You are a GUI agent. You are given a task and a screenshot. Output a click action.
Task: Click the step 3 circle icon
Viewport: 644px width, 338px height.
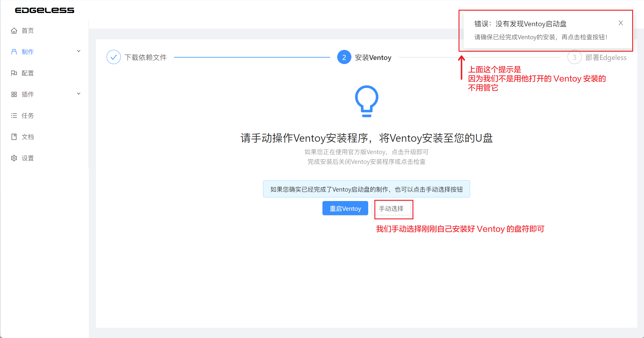tap(574, 57)
